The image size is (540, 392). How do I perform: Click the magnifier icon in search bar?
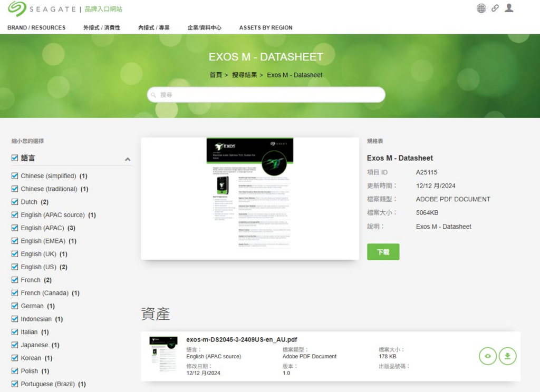point(153,95)
